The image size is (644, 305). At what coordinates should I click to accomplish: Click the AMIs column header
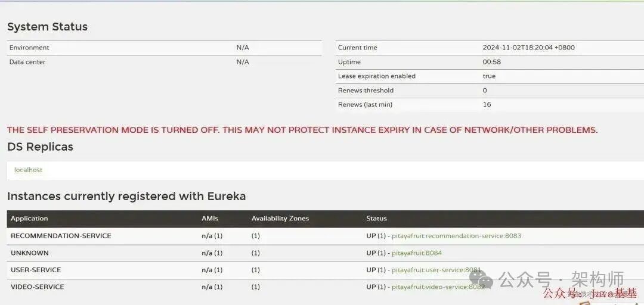pyautogui.click(x=210, y=219)
